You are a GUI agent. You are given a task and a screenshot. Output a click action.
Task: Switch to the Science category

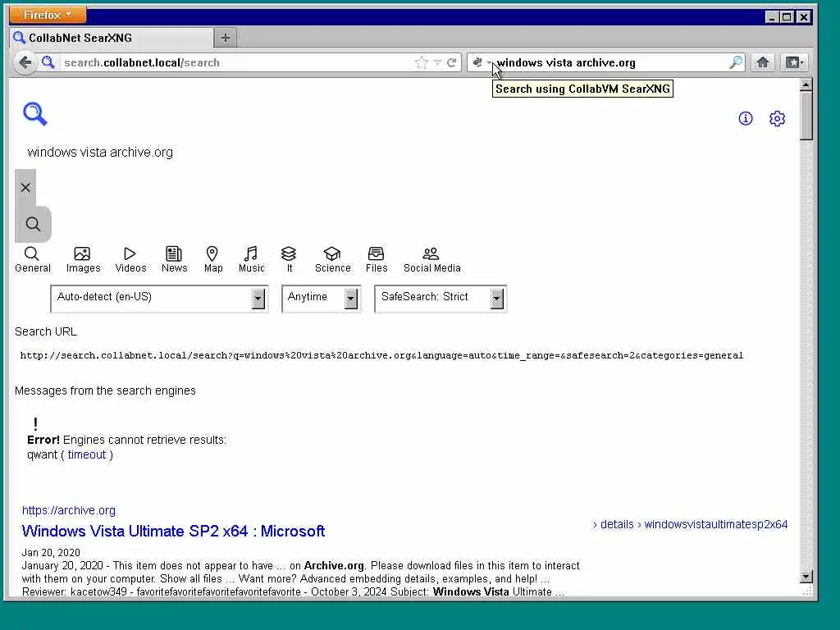(x=333, y=260)
